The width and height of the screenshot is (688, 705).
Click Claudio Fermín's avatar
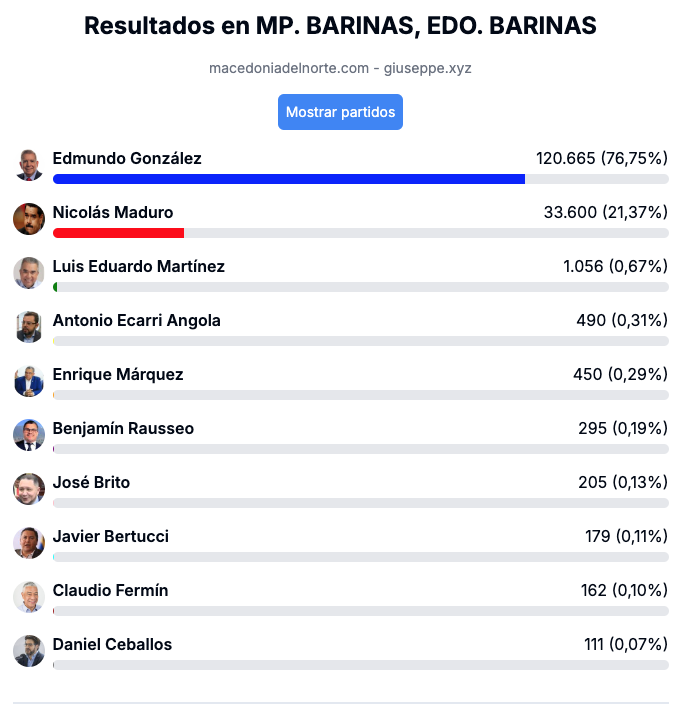29,597
